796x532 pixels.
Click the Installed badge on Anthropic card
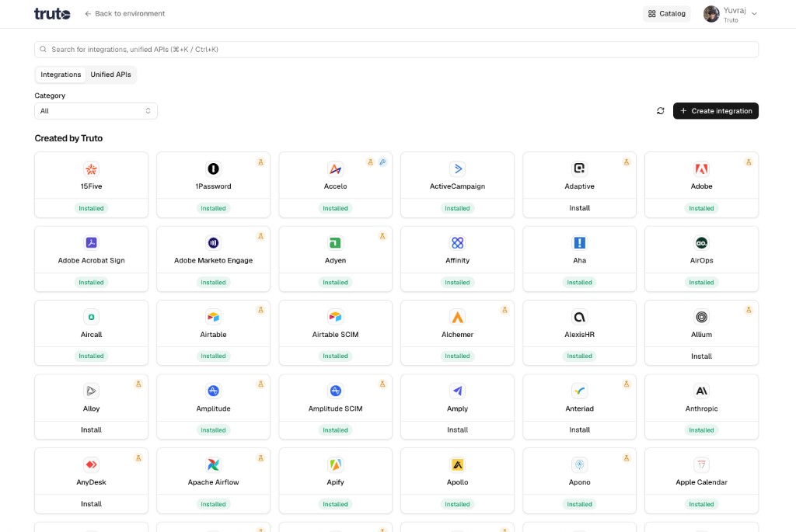click(702, 430)
